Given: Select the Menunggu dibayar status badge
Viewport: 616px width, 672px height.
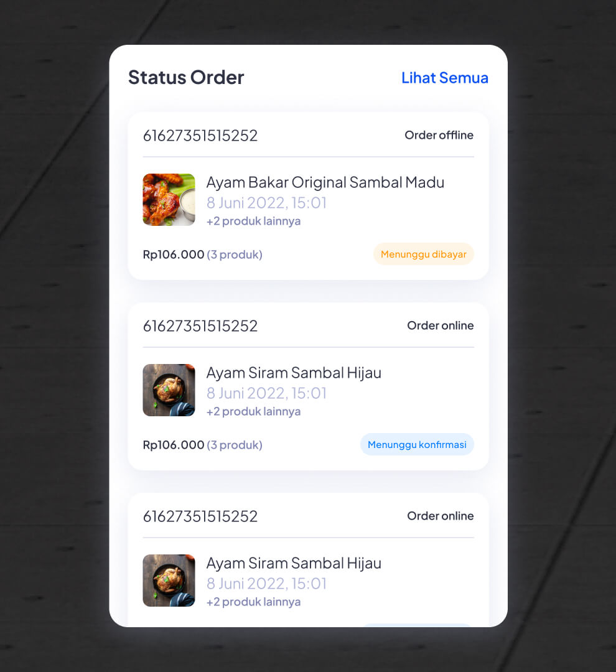Looking at the screenshot, I should pos(424,254).
